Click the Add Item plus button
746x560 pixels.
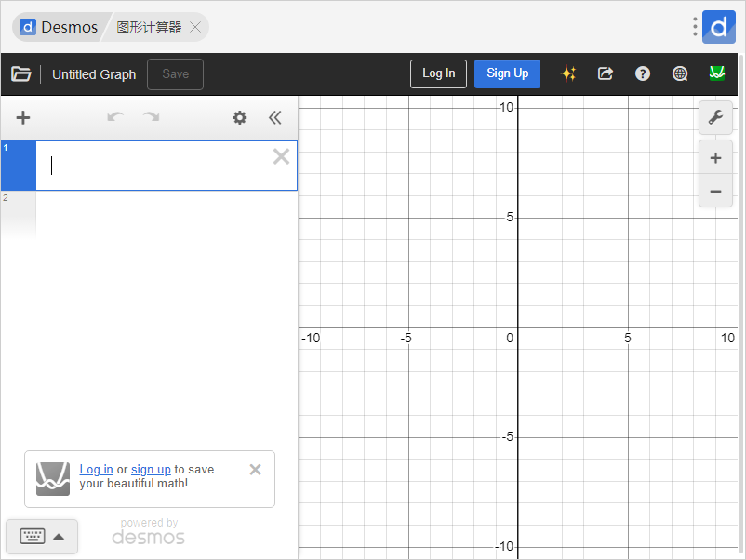point(23,117)
